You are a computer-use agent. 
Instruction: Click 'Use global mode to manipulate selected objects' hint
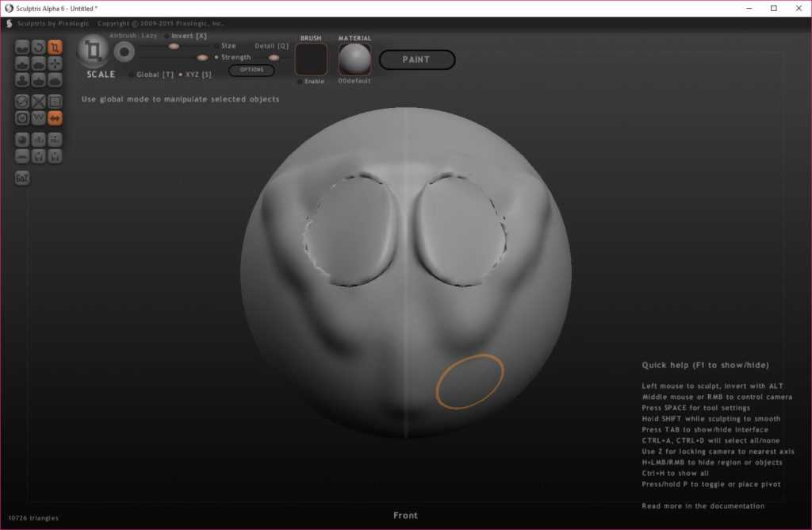click(x=180, y=99)
